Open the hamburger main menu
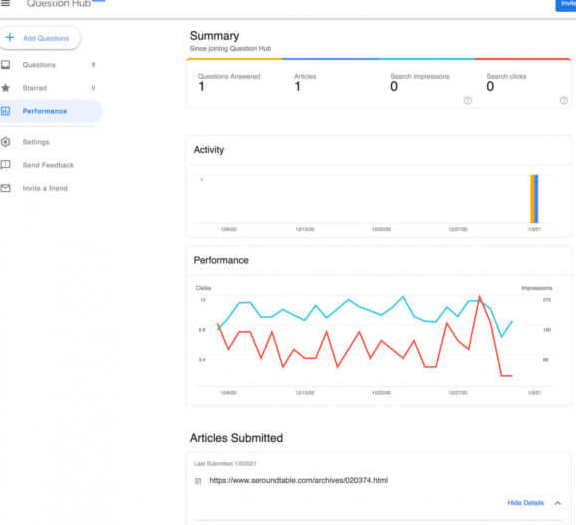Screen dimensions: 576x525 (6, 3)
